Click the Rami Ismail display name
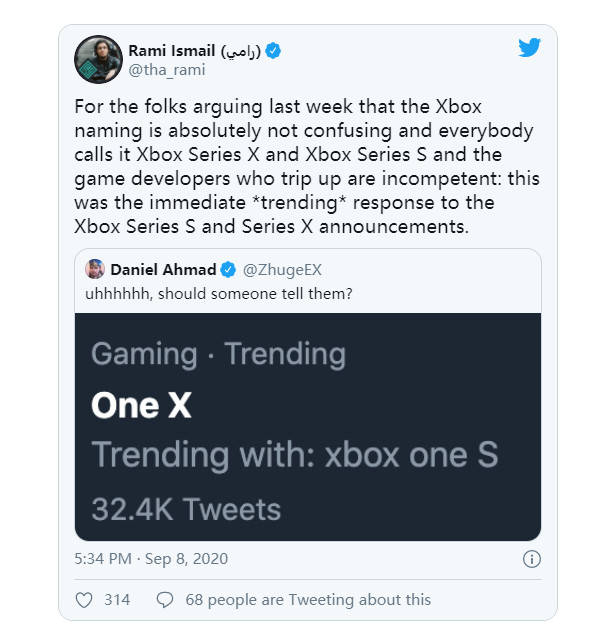The height and width of the screenshot is (639, 591). point(194,51)
